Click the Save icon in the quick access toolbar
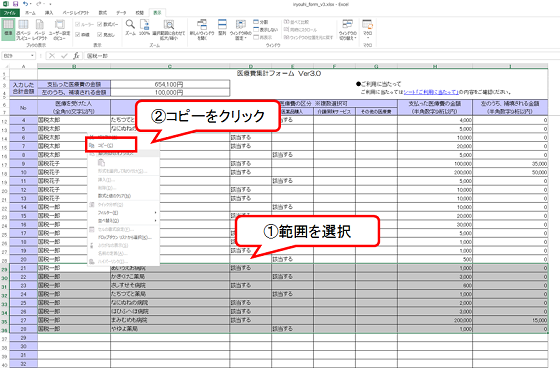The image size is (560, 368). point(15,4)
